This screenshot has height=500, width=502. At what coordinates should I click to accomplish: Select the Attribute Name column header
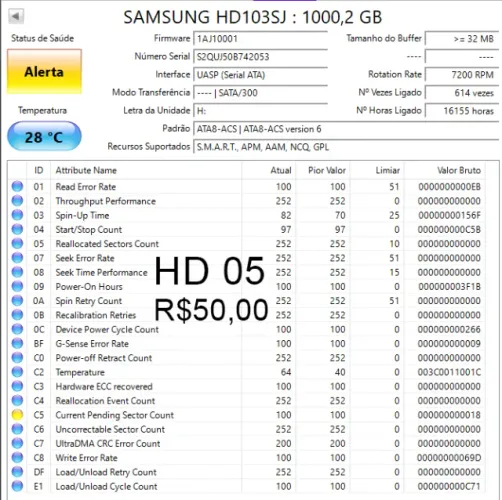146,170
